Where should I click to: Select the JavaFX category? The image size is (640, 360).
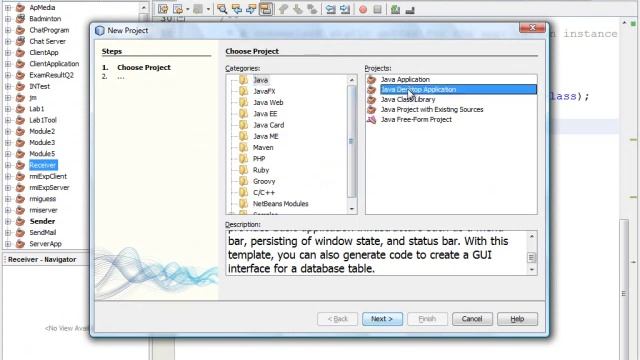point(264,91)
